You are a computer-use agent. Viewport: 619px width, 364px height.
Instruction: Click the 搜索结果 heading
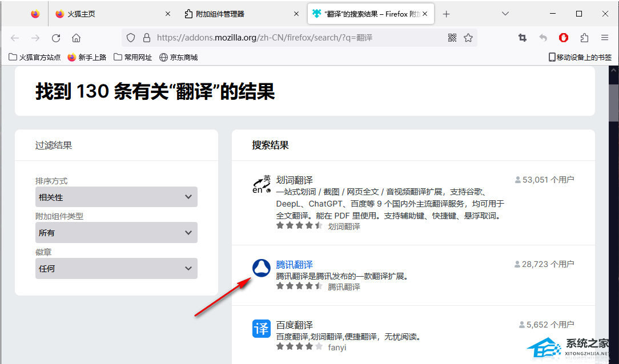coord(271,145)
